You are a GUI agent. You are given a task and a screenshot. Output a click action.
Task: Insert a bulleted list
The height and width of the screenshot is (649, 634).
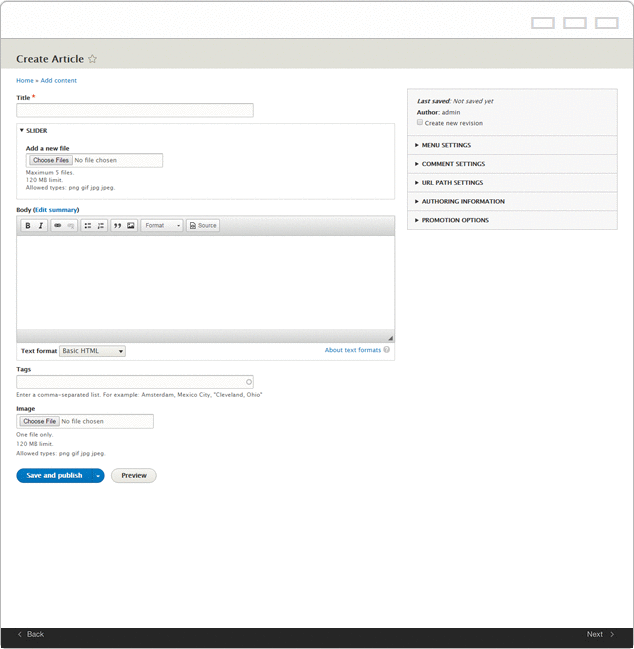coord(88,226)
